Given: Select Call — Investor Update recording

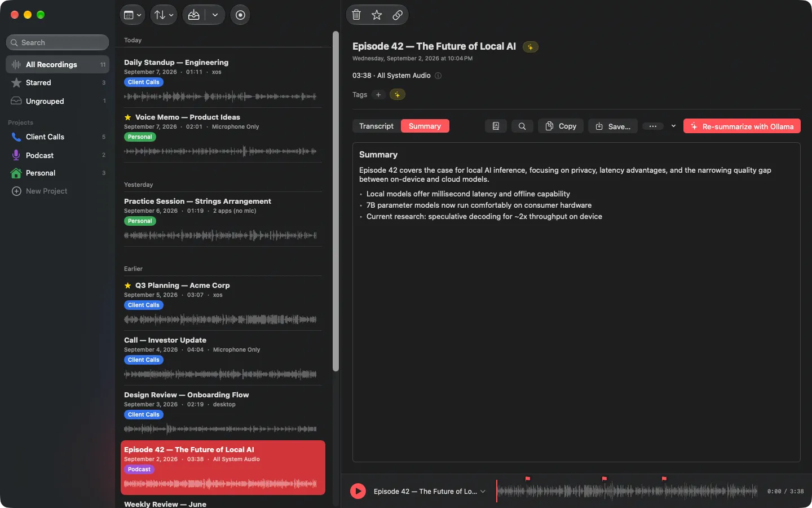Looking at the screenshot, I should tap(223, 358).
